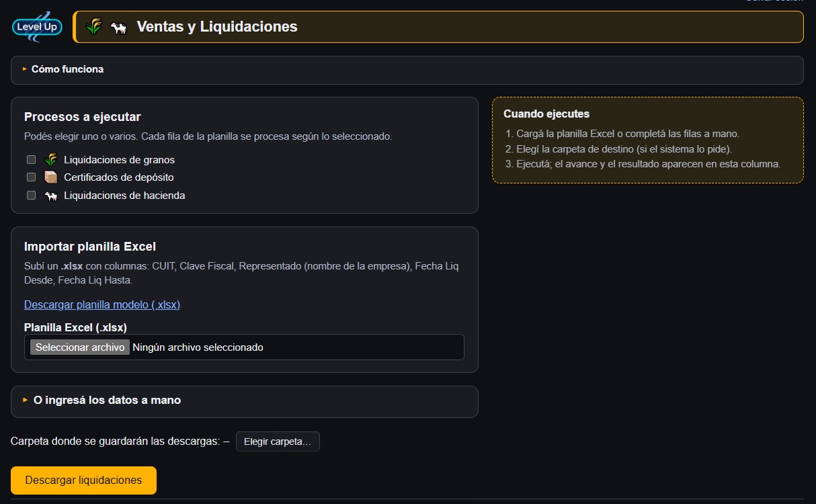Click step 'Ejecutá; el avance' text
816x504 pixels.
point(649,164)
